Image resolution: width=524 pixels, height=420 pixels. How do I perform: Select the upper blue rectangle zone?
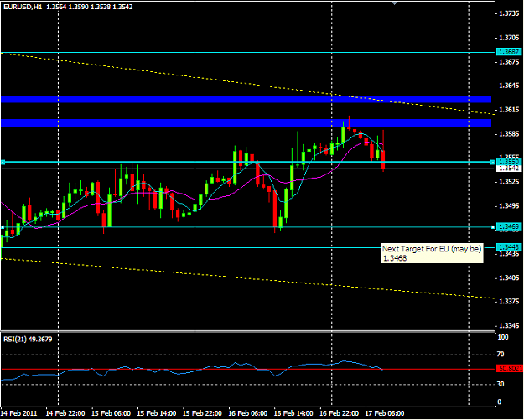coord(246,100)
